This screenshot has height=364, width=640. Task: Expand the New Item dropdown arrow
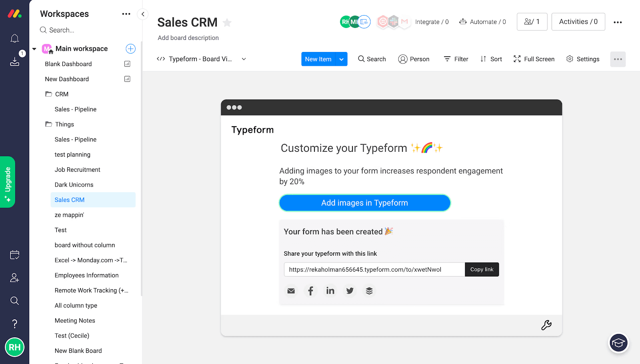342,59
